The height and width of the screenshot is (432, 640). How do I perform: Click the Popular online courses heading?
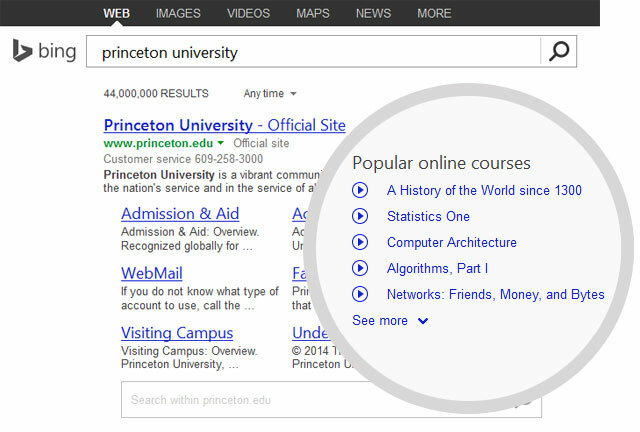[x=441, y=163]
